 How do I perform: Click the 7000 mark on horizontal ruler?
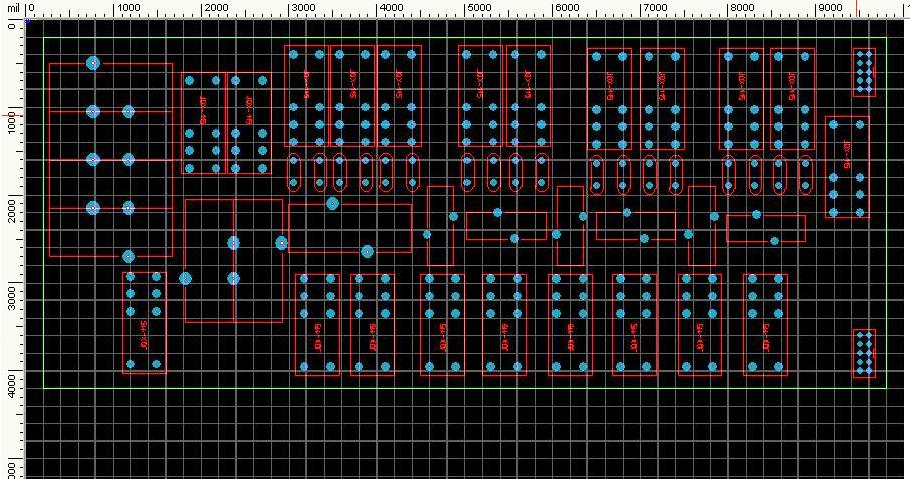653,8
